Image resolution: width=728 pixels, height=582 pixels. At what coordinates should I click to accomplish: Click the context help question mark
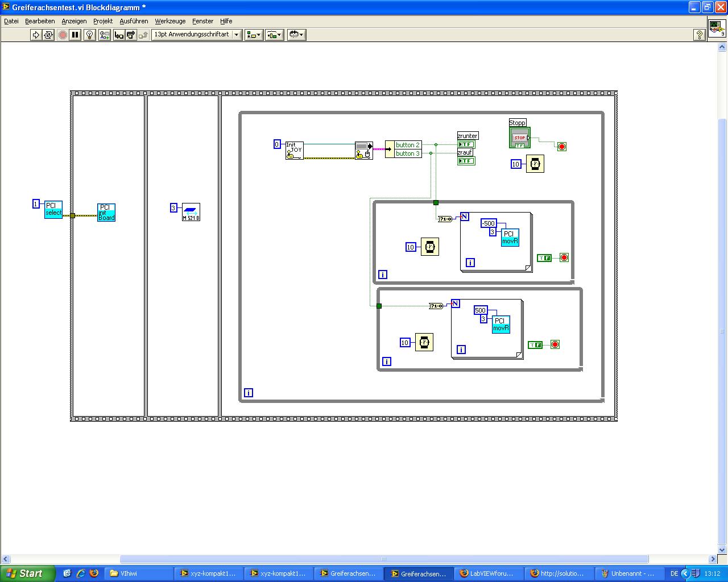pos(700,35)
